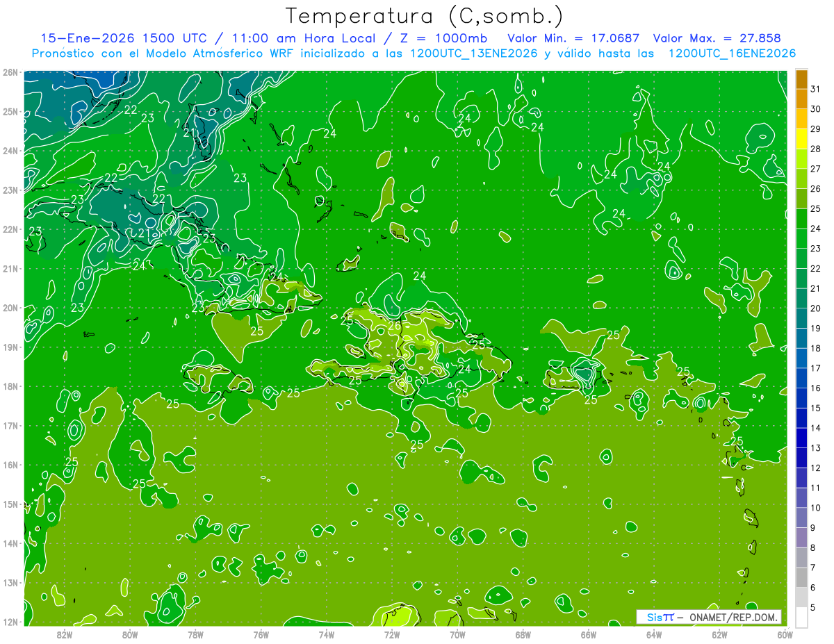This screenshot has width=834, height=644.
Task: Click the 17N latitude axis label
Action: click(x=10, y=426)
